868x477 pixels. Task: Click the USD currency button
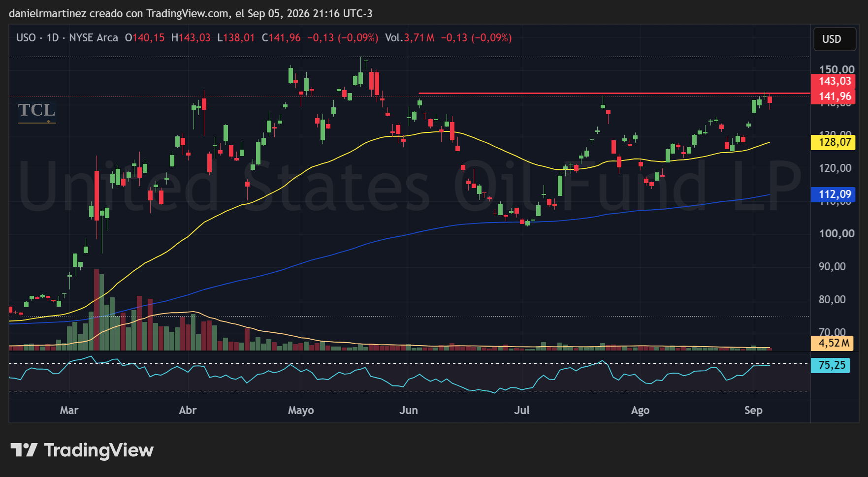[835, 39]
